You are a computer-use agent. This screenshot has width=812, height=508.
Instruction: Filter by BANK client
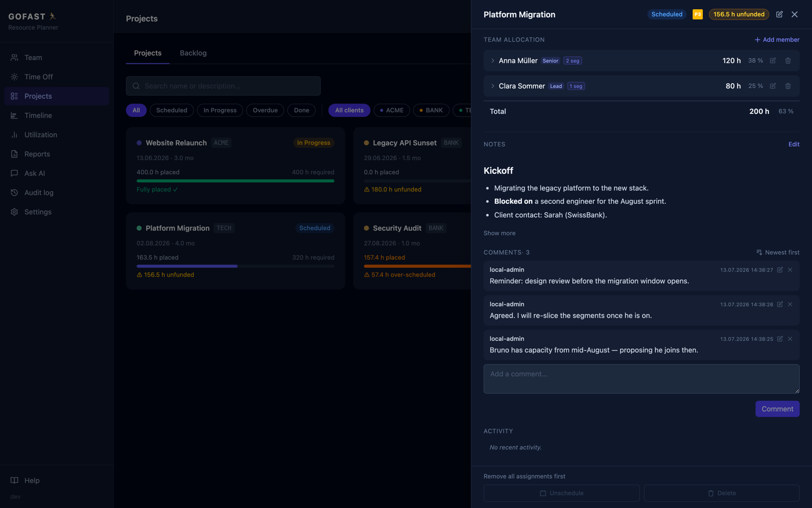coord(431,110)
